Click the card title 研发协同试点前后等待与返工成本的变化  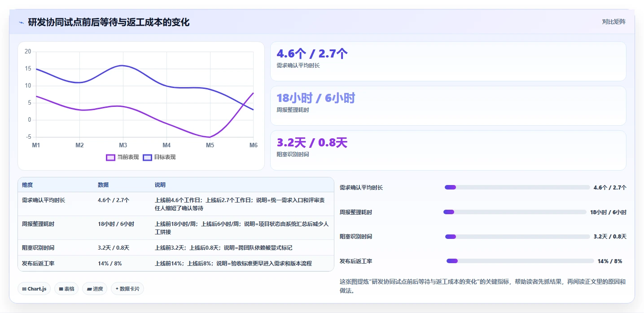click(x=109, y=22)
